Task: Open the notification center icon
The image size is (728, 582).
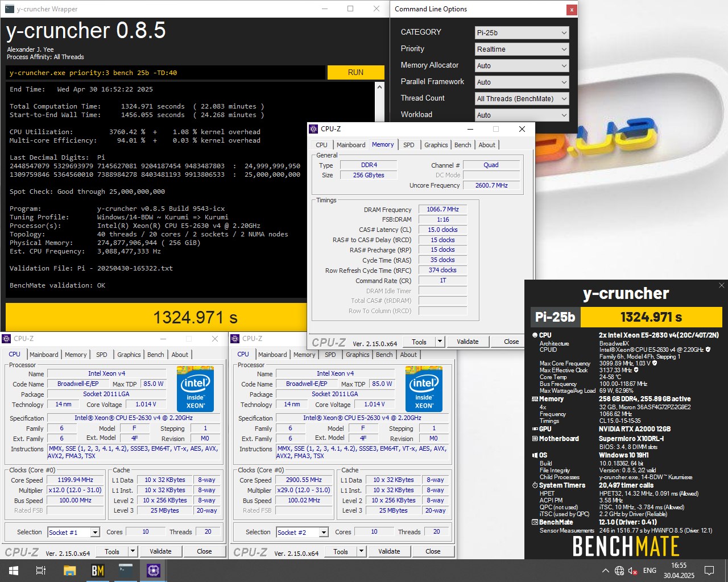Action: pyautogui.click(x=709, y=571)
